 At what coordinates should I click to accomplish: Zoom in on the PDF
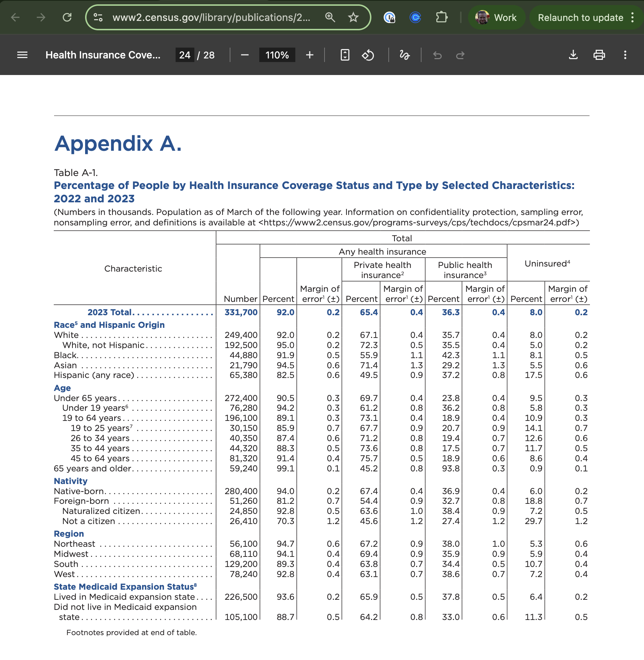[x=310, y=55]
